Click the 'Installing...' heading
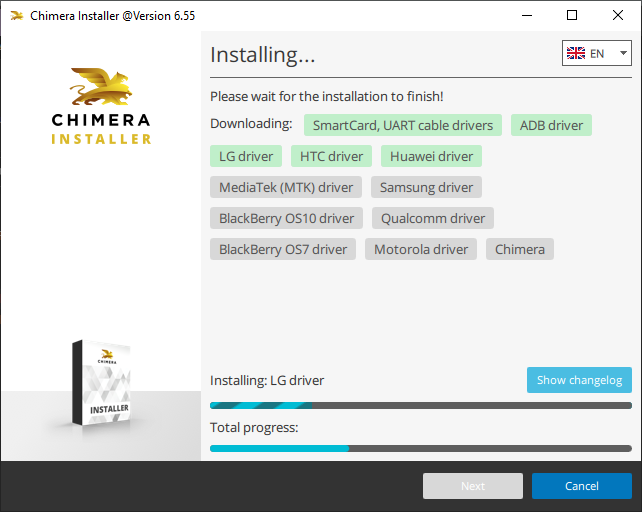 tap(262, 55)
